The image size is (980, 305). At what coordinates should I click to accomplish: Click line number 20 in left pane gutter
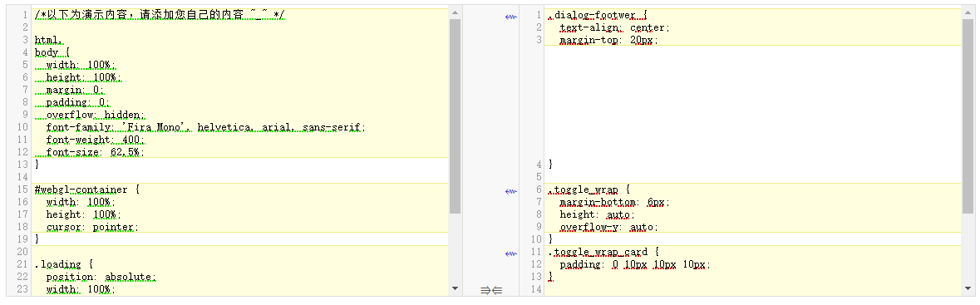(x=23, y=252)
